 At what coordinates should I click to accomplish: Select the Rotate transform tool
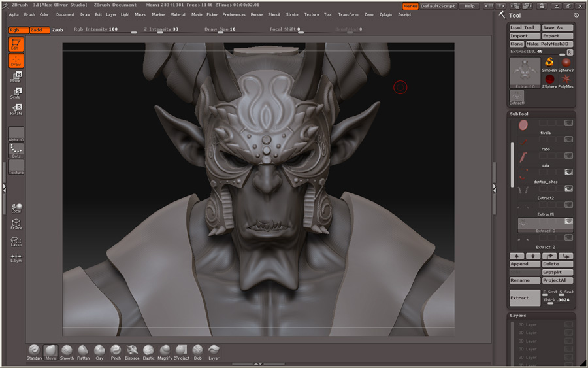click(16, 110)
